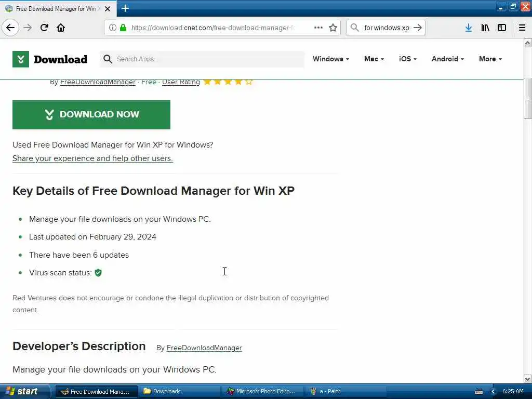Switch to a - Paint taskbar item

(x=345, y=392)
